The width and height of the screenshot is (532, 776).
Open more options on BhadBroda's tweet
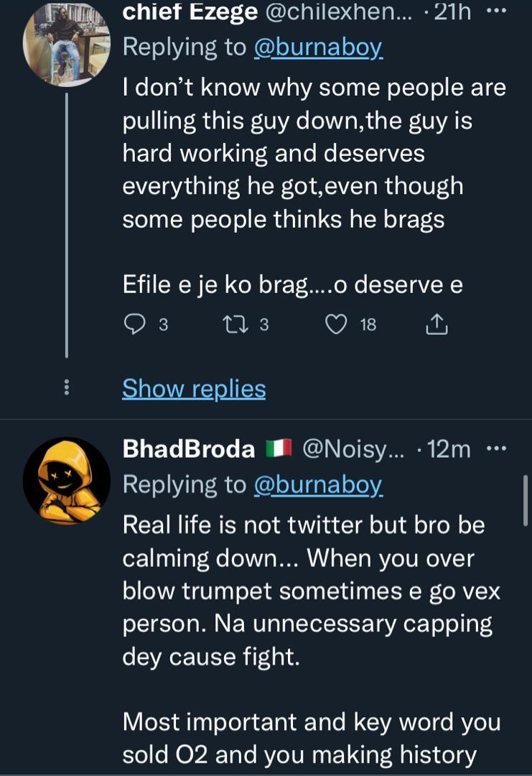[496, 450]
